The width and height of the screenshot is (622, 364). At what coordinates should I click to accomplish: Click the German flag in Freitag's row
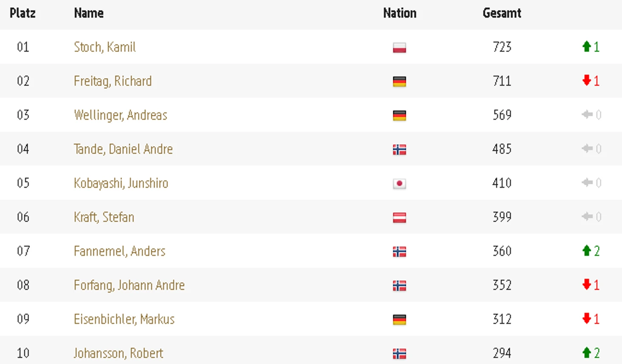[399, 81]
